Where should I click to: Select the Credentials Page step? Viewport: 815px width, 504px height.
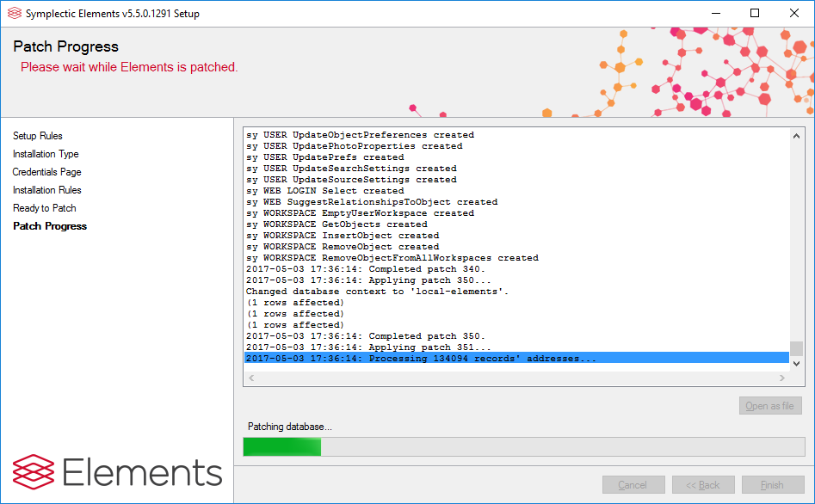[46, 172]
